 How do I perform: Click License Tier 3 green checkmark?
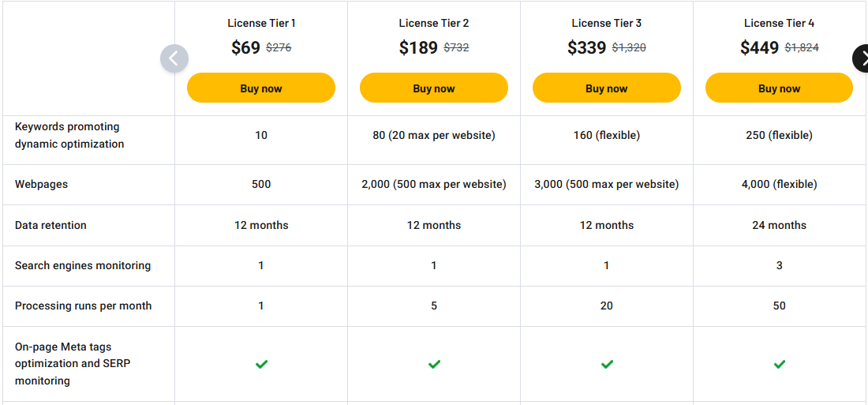(x=607, y=364)
